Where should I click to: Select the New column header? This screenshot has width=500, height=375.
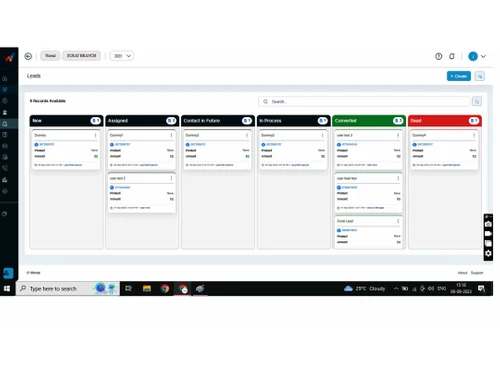click(66, 121)
